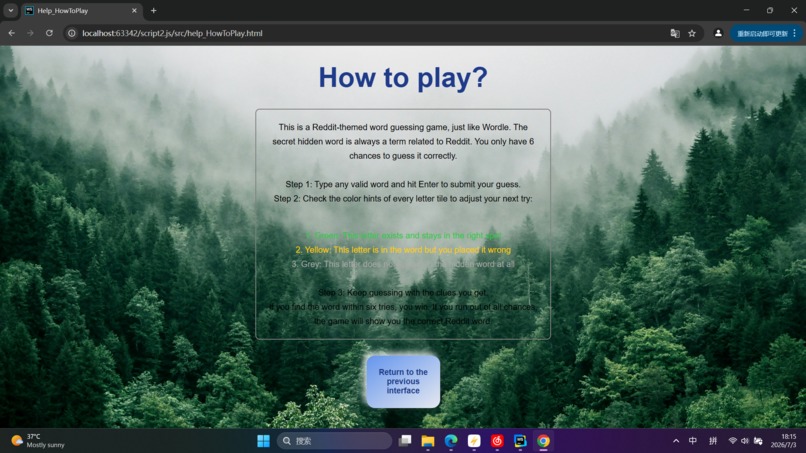Image resolution: width=806 pixels, height=453 pixels.
Task: Click the Green hint line text
Action: pyautogui.click(x=403, y=235)
